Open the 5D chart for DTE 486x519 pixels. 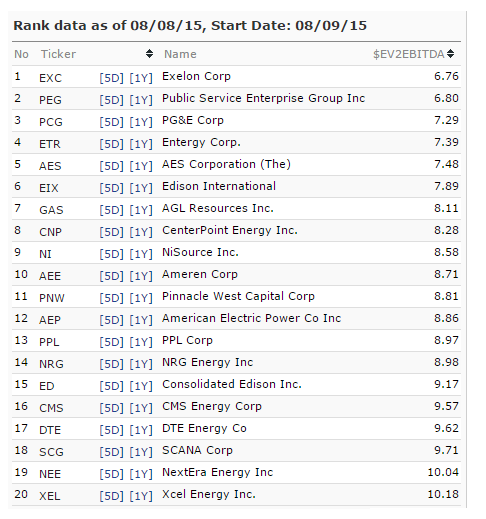[x=111, y=430]
